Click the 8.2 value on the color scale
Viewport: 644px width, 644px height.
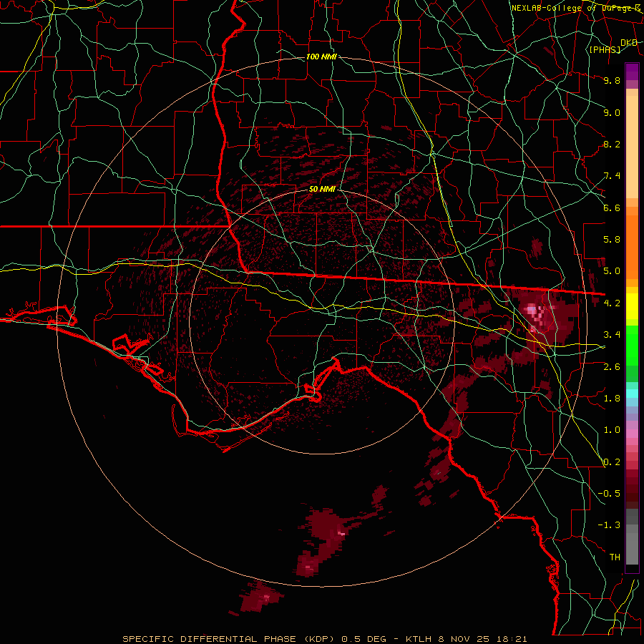coord(612,144)
